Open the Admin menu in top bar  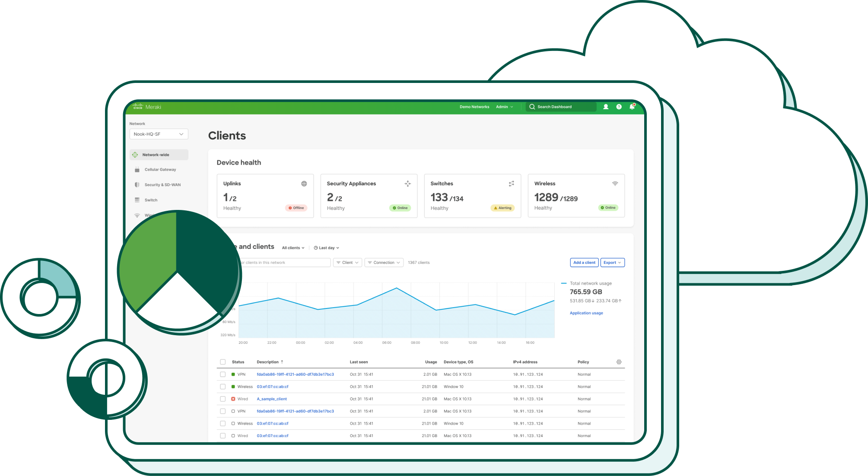[504, 107]
